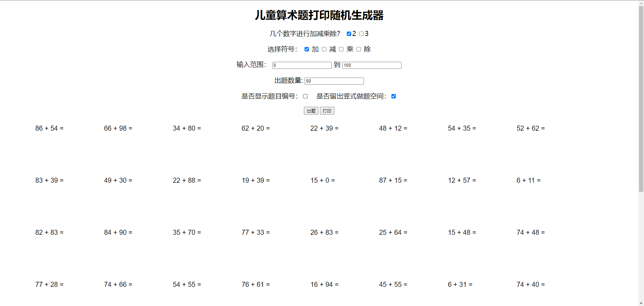Click the problem 19 + 39 =
Viewport: 644px width, 306px height.
(256, 180)
